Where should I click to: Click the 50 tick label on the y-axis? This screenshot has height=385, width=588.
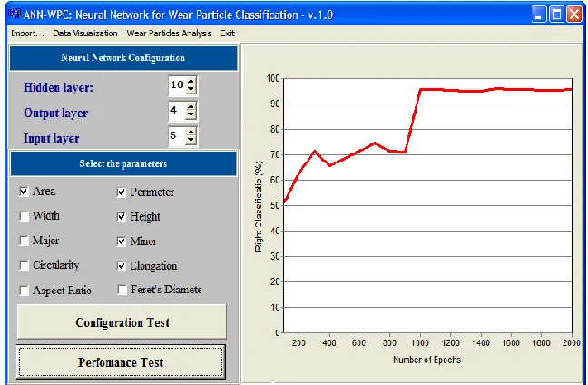[275, 205]
